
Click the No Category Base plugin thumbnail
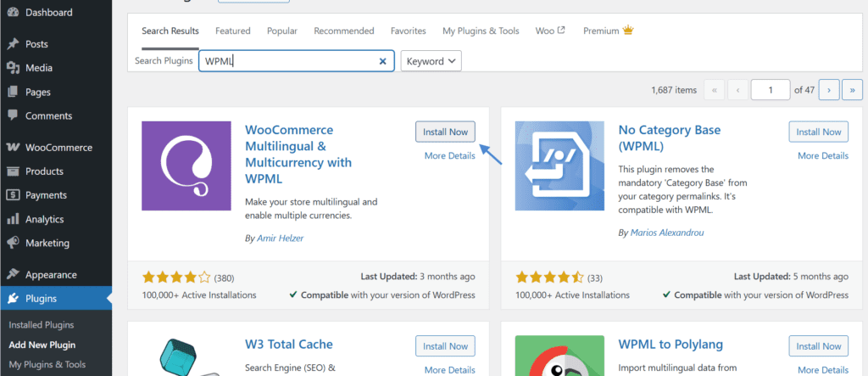point(559,166)
